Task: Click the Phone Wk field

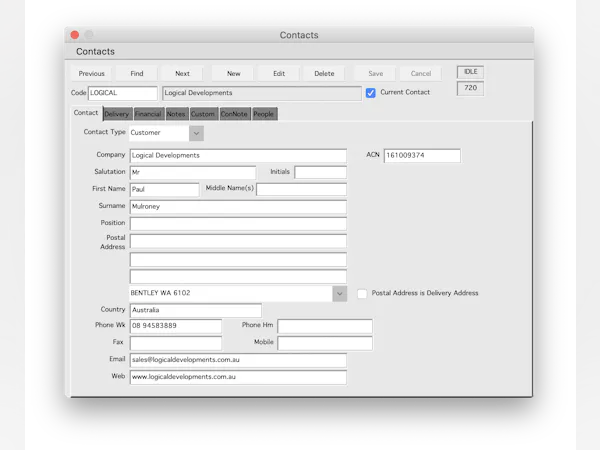Action: [176, 326]
